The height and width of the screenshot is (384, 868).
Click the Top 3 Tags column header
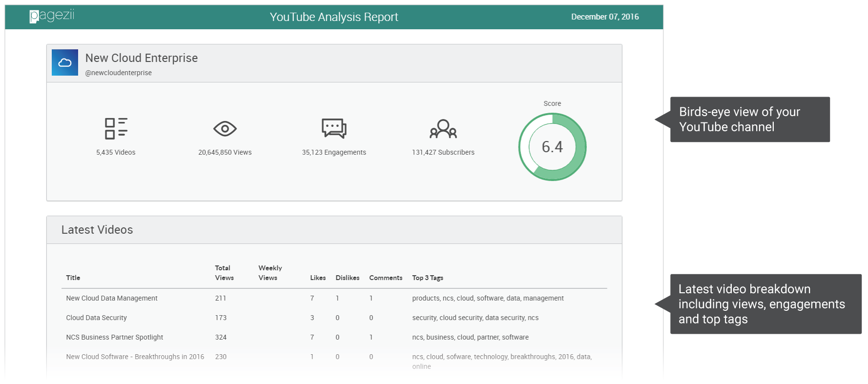coord(428,278)
